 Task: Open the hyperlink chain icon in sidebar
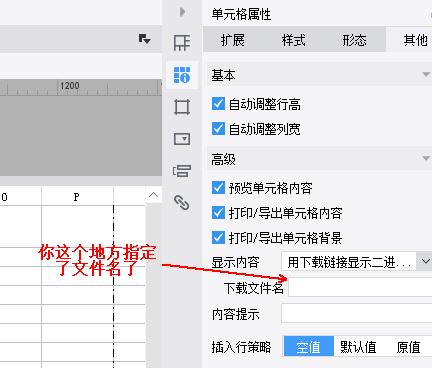(x=182, y=202)
